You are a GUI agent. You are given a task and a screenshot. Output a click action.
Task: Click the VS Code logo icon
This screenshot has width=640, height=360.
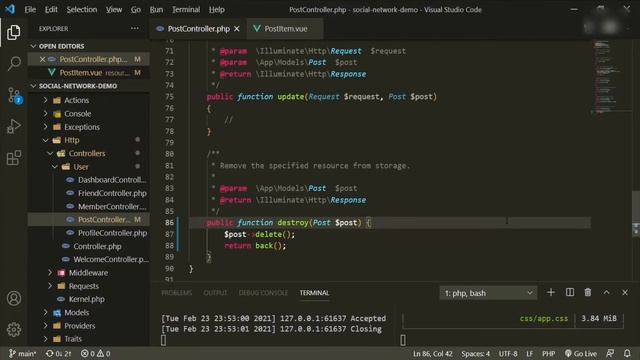point(10,9)
